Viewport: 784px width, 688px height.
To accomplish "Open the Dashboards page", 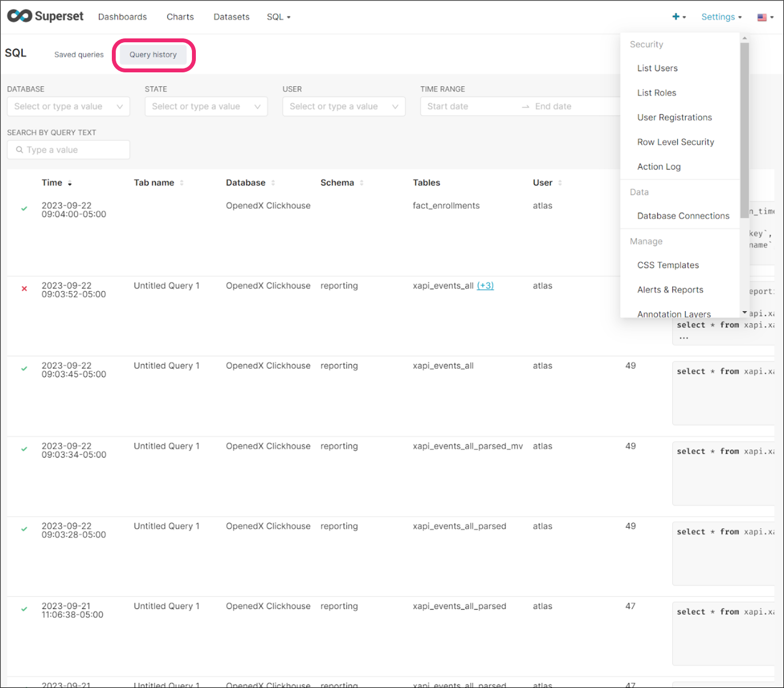I will click(x=122, y=17).
